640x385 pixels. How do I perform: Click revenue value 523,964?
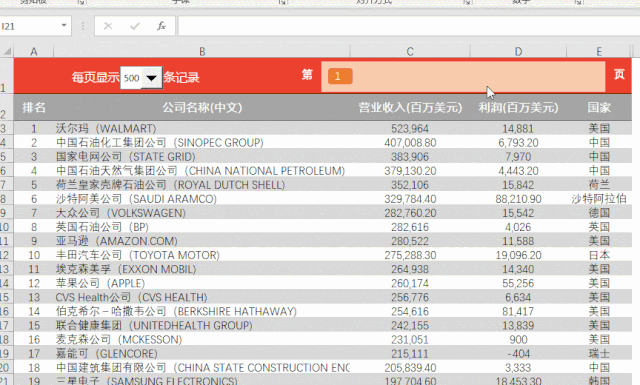[410, 129]
